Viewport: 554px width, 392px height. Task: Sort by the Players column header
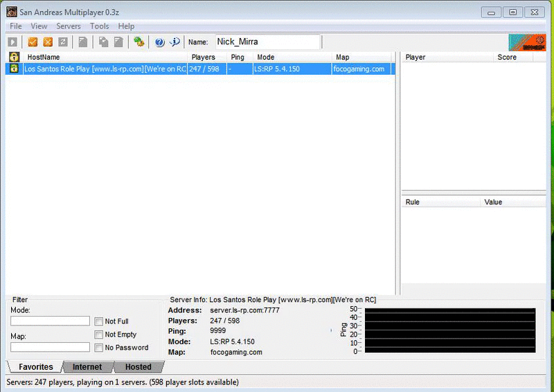(x=206, y=57)
